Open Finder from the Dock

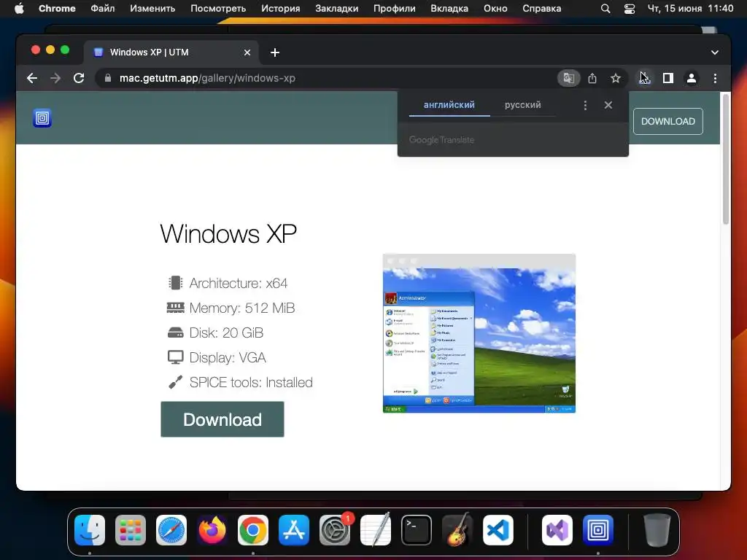point(90,530)
